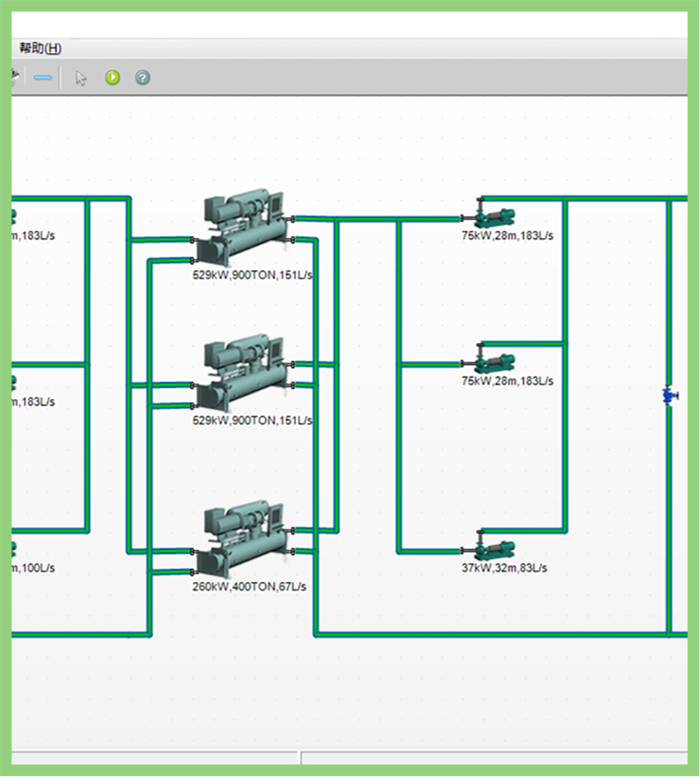
Task: Open the question mark help icon
Action: click(x=142, y=78)
